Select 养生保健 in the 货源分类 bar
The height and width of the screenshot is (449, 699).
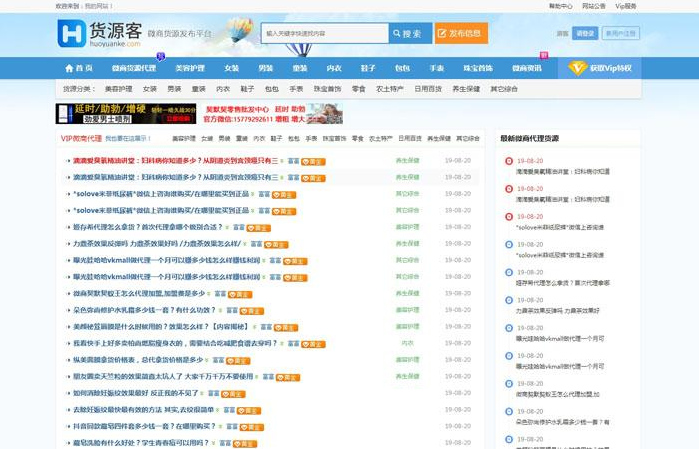point(466,89)
